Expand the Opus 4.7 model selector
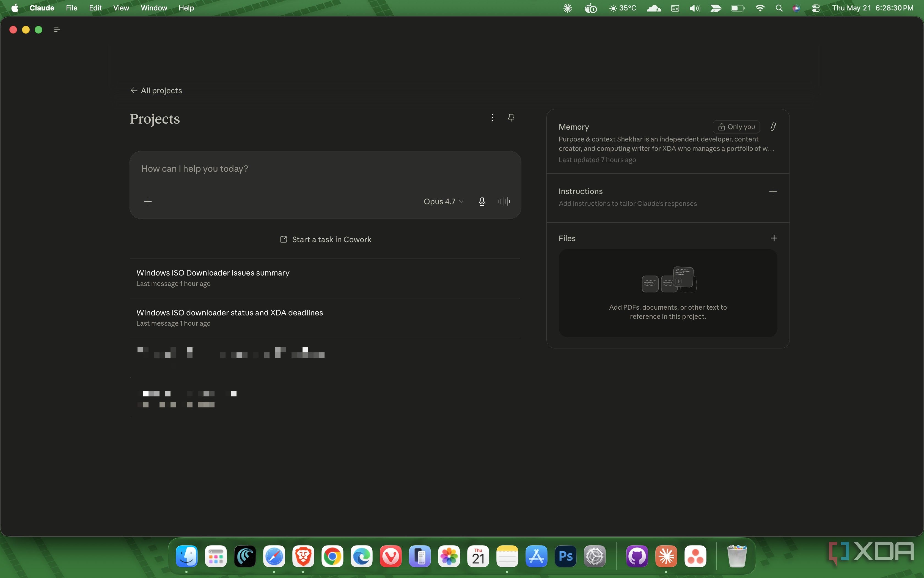Image resolution: width=924 pixels, height=578 pixels. click(443, 201)
